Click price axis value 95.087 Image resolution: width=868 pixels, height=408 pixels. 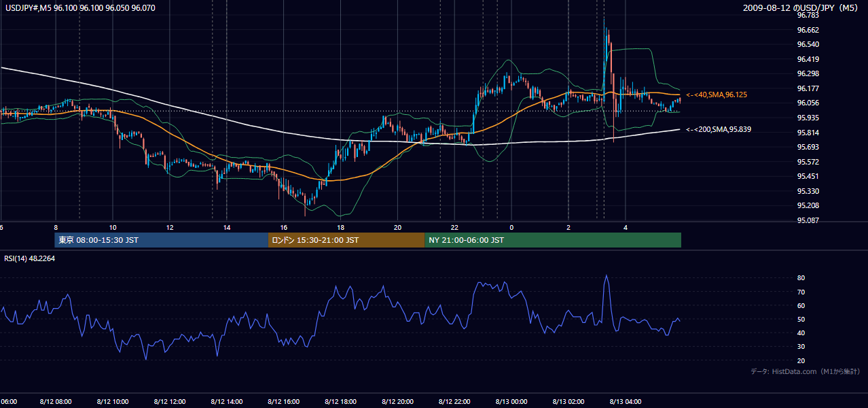[808, 220]
